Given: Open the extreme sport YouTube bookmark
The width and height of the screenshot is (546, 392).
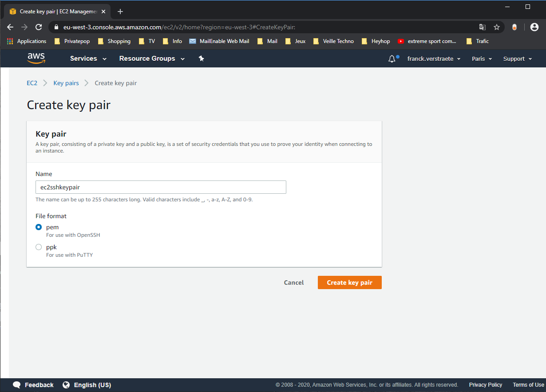Looking at the screenshot, I should 427,41.
